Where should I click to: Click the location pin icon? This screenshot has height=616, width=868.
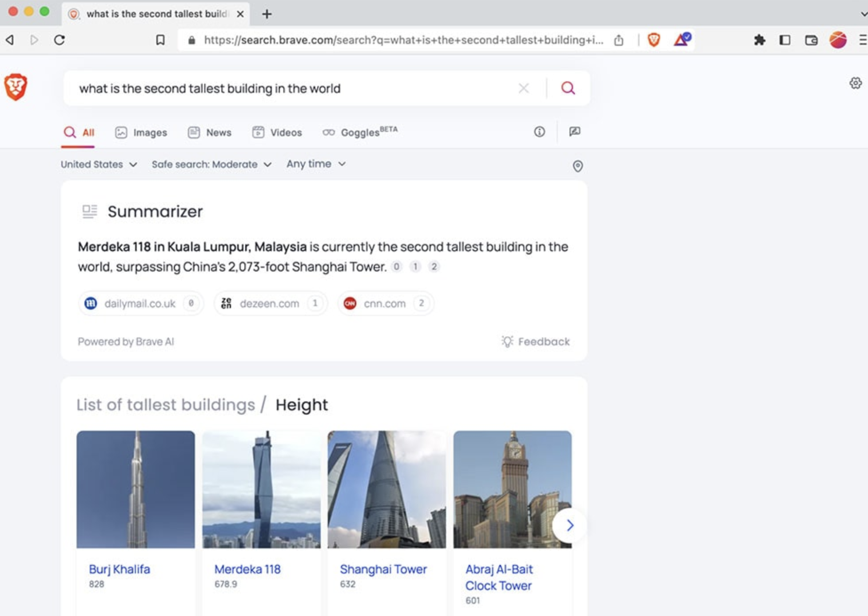click(x=577, y=166)
